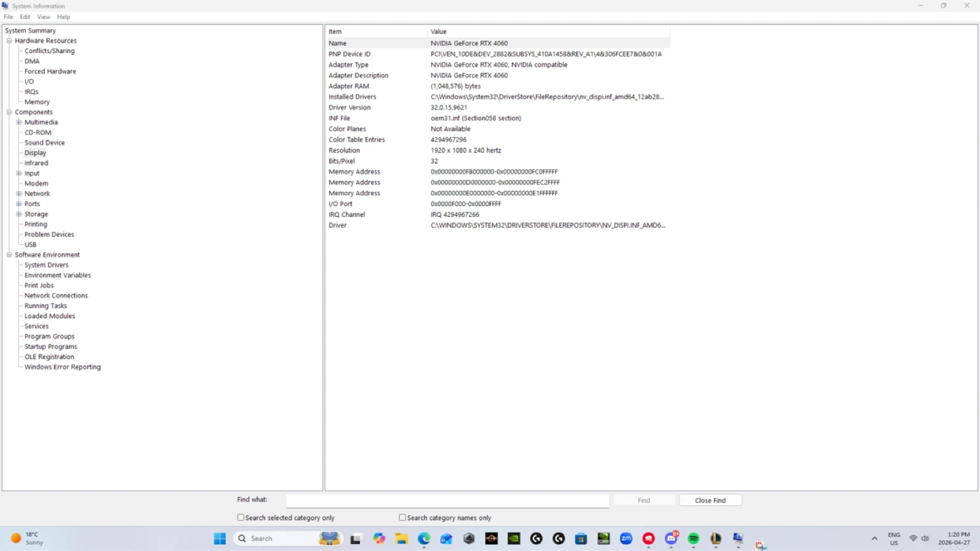Select Conflicts/Sharing tree item
Image resolution: width=980 pixels, height=551 pixels.
[x=50, y=51]
